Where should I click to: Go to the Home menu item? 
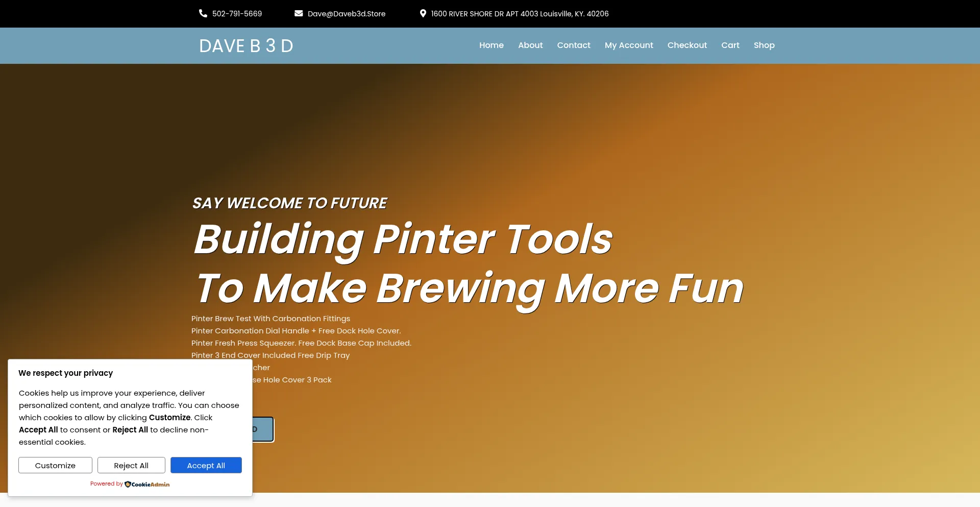[491, 45]
